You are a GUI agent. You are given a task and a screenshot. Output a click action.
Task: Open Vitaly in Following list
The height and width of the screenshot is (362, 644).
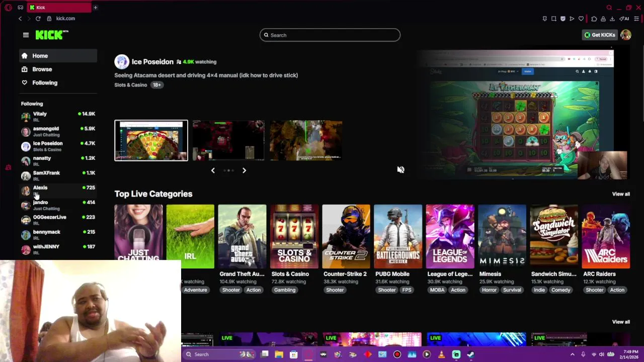click(x=58, y=117)
